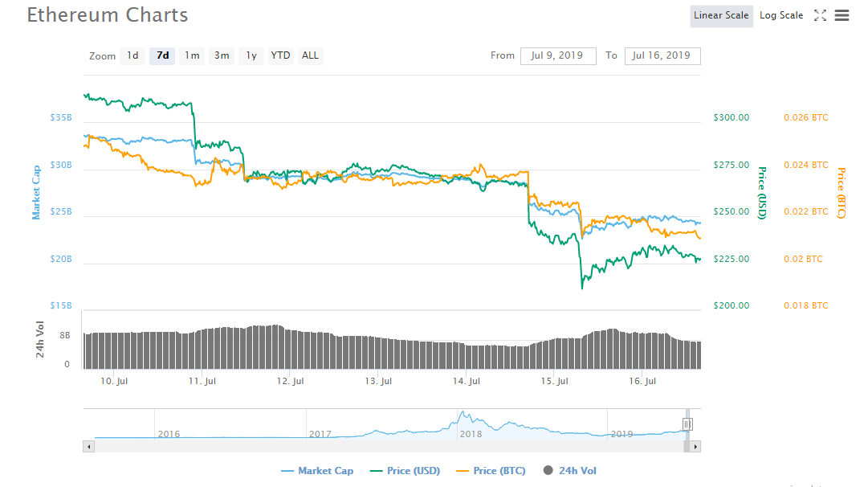The image size is (868, 487).
Task: Click the 0.02 BTC axis label
Action: [803, 259]
